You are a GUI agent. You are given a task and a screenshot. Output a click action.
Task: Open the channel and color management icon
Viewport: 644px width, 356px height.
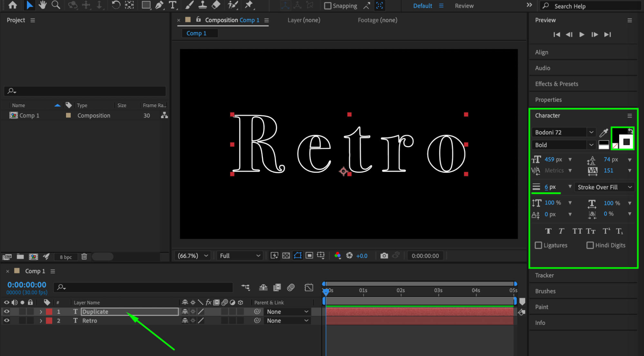(x=337, y=256)
